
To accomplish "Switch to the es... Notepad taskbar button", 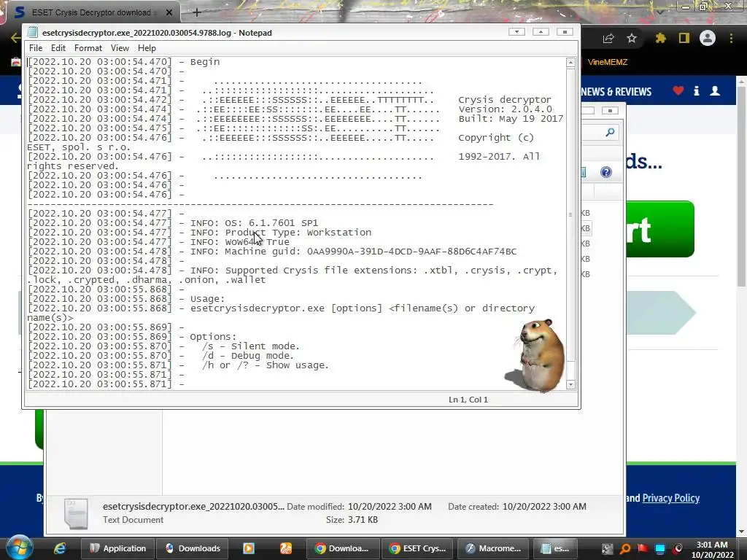I will [x=555, y=548].
